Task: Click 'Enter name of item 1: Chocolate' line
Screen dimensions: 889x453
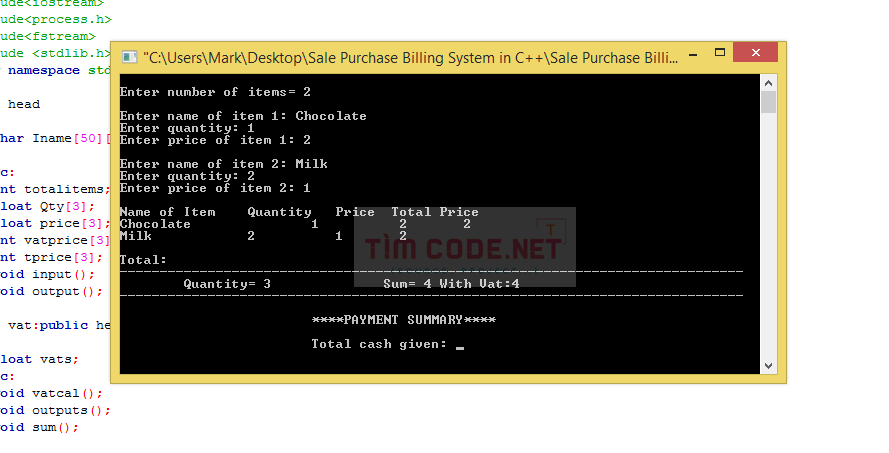Action: 243,116
